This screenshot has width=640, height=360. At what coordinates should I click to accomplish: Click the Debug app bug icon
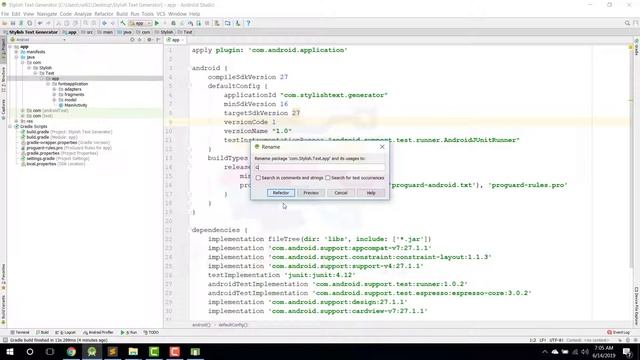tap(173, 23)
